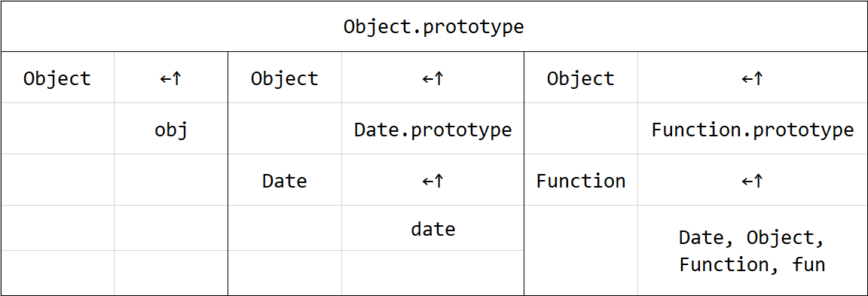Click the empty cell left of lowercase date
Viewport: 868px width, 296px height.
tap(285, 228)
